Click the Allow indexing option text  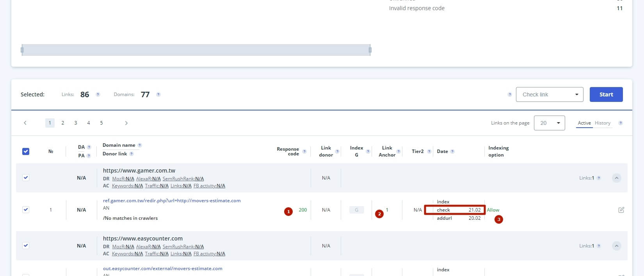493,210
